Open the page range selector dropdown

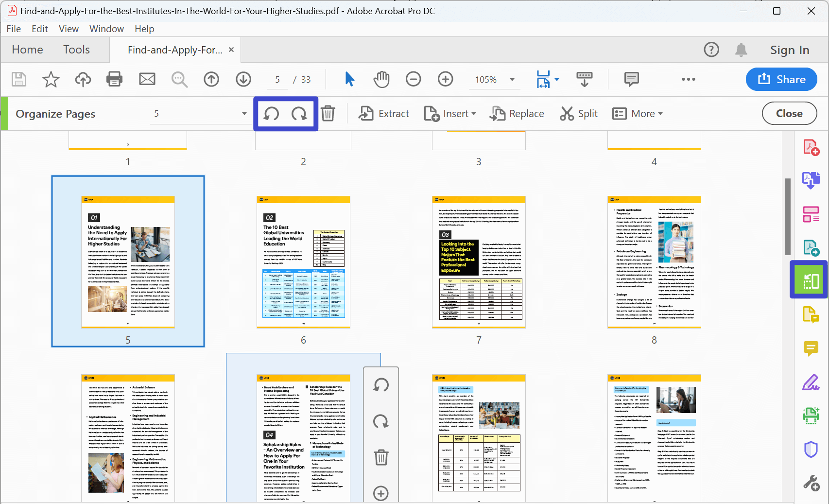click(x=243, y=113)
